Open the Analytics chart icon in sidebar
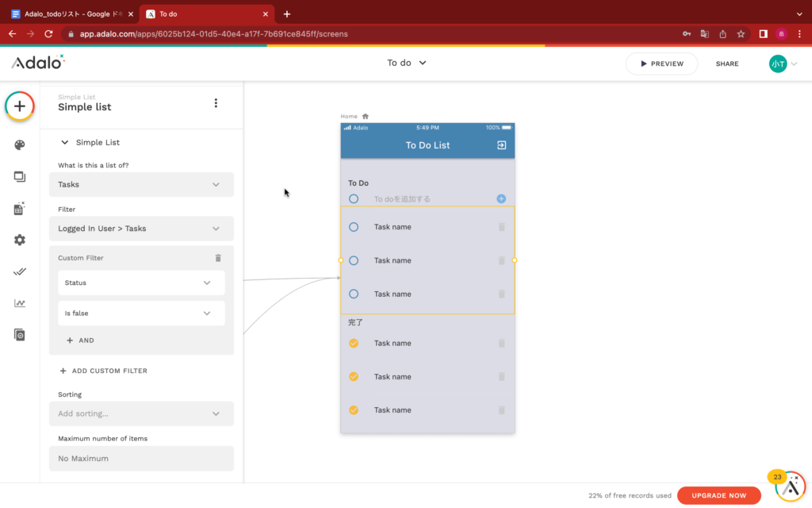The height and width of the screenshot is (508, 812). 20,303
